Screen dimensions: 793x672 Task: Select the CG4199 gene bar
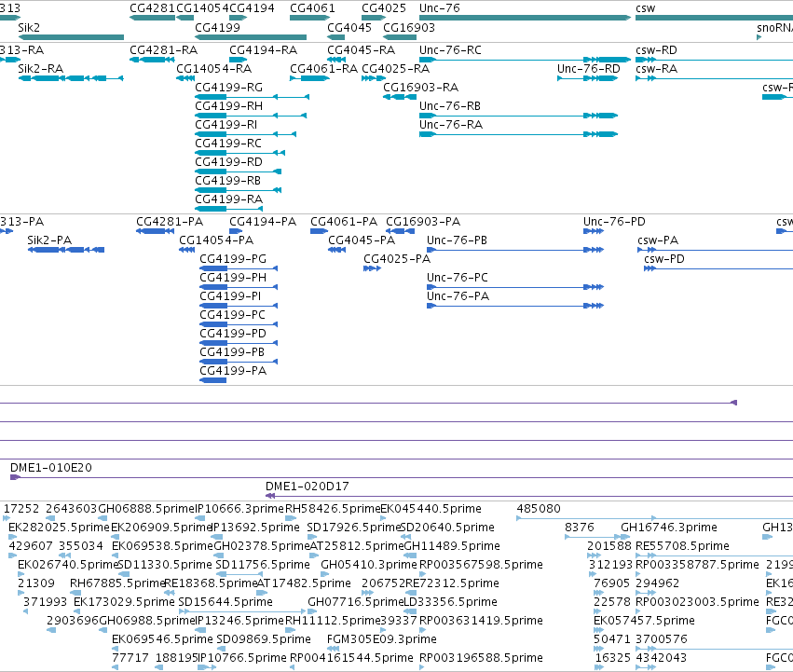(x=251, y=37)
